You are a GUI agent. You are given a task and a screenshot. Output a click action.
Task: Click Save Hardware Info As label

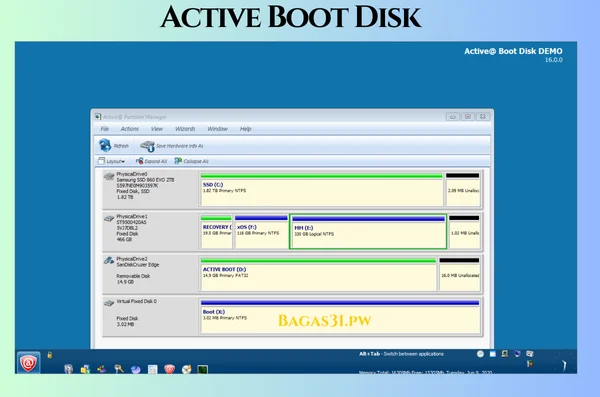pos(179,146)
